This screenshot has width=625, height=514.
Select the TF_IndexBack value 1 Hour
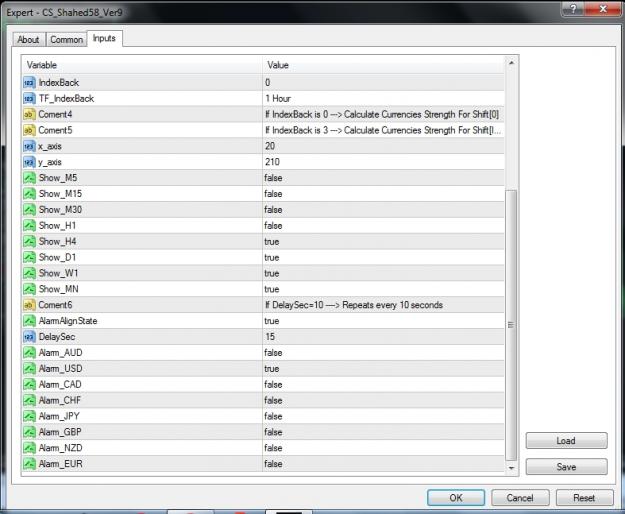(x=278, y=98)
